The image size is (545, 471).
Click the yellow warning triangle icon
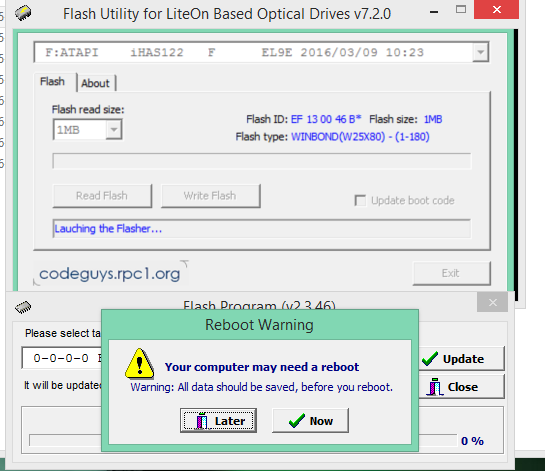139,363
